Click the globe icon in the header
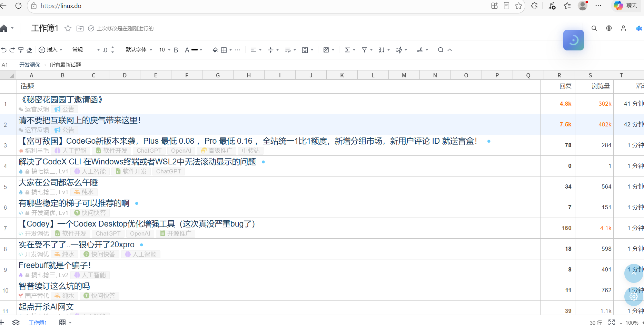The width and height of the screenshot is (644, 325). [x=609, y=28]
